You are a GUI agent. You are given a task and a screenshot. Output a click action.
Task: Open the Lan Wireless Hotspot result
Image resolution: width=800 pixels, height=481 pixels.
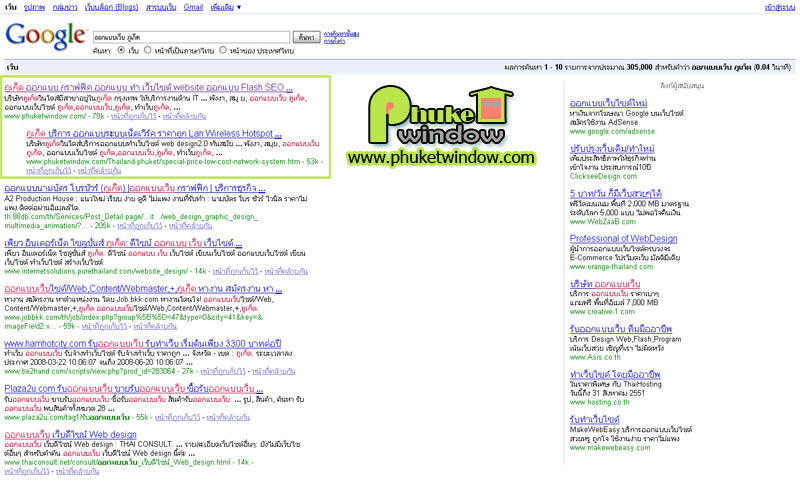coord(154,133)
